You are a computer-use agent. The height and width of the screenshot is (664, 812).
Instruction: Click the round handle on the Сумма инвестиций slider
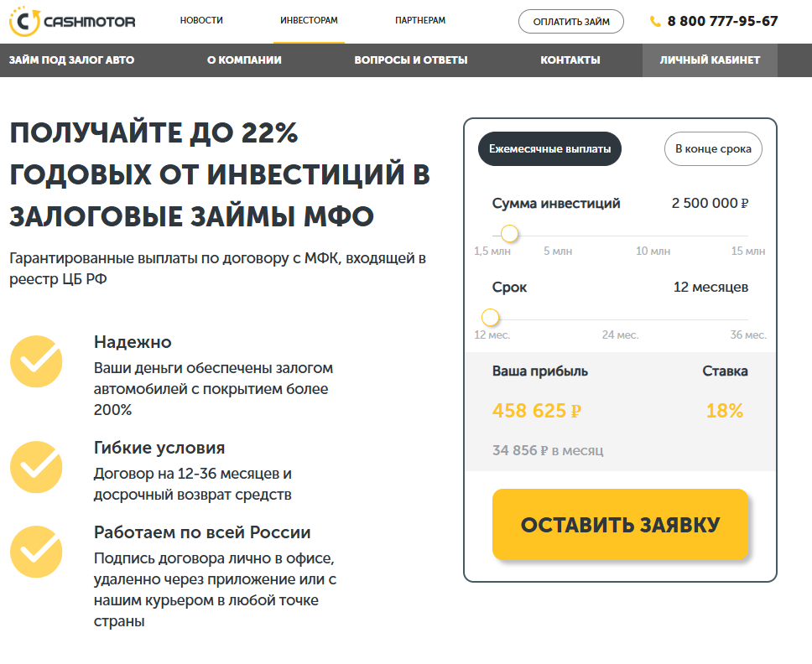tap(512, 233)
